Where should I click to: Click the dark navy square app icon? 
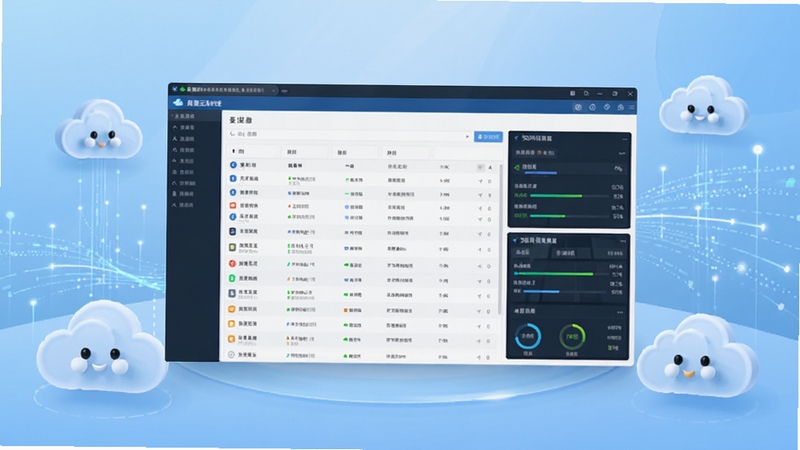(x=232, y=232)
